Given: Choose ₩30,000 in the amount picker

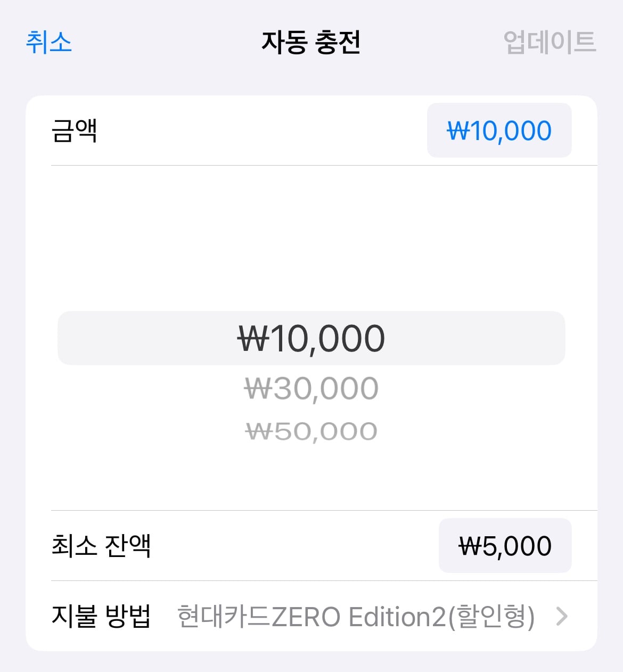Looking at the screenshot, I should [311, 389].
